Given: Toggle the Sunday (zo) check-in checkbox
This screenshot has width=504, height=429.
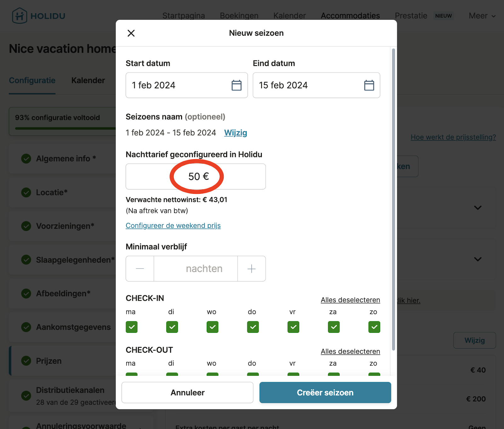Looking at the screenshot, I should (x=374, y=327).
